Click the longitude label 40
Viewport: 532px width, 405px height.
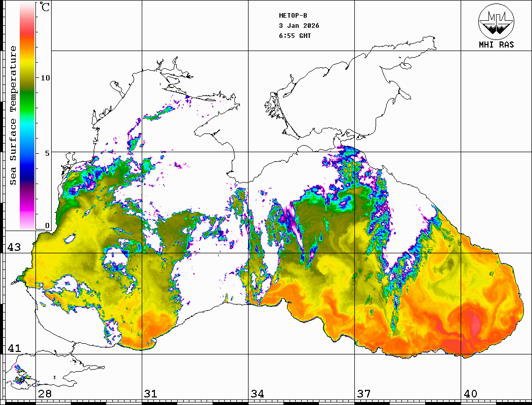470,394
